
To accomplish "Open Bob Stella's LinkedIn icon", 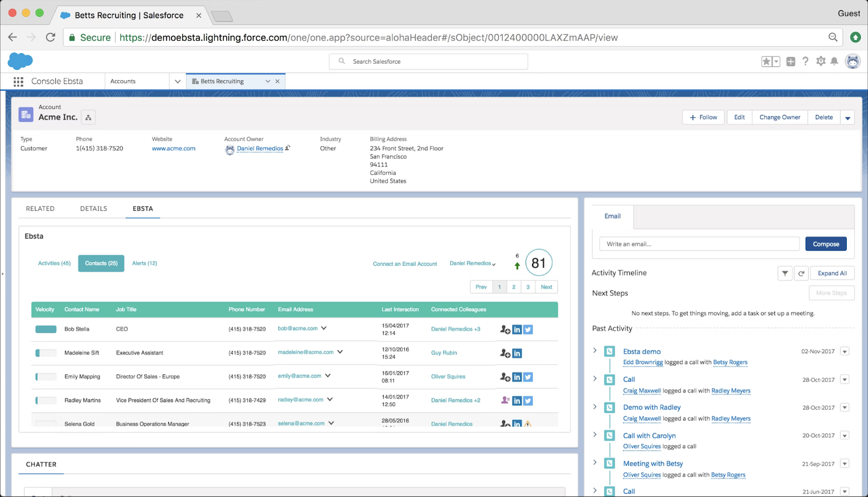I will point(517,329).
